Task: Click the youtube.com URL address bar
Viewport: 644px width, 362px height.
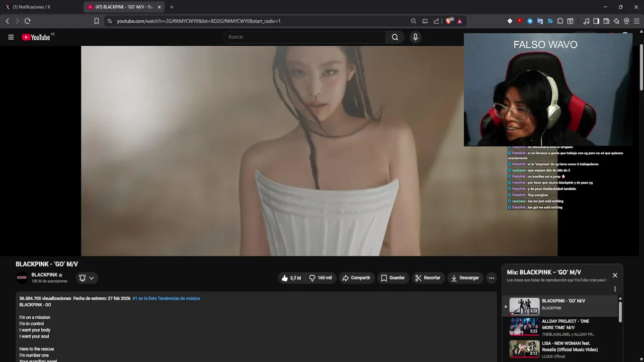Action: pyautogui.click(x=199, y=21)
